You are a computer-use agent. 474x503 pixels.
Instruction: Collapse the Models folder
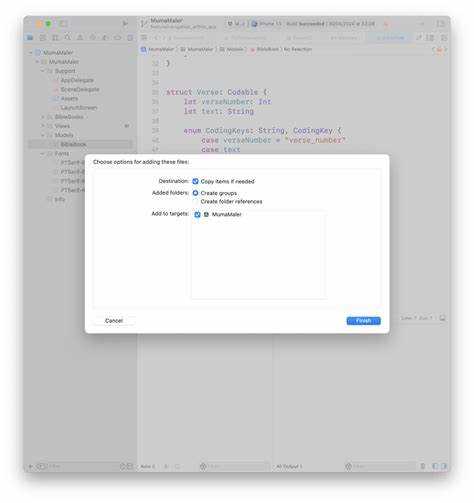click(43, 135)
